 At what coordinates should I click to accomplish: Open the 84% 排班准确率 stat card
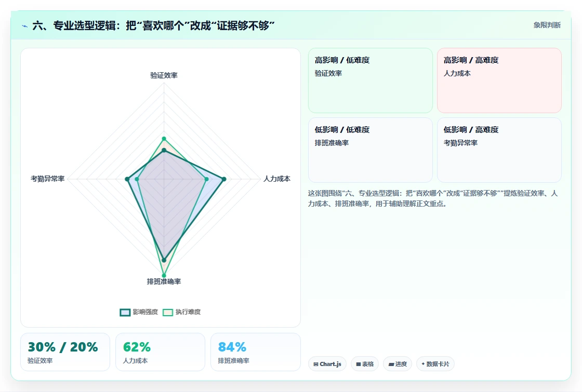click(x=255, y=352)
